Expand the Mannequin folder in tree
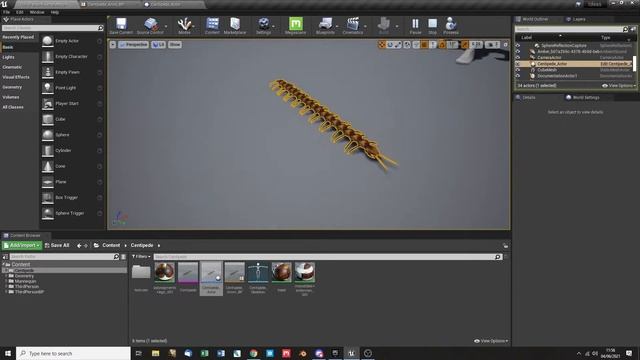This screenshot has width=640, height=360. 7,281
